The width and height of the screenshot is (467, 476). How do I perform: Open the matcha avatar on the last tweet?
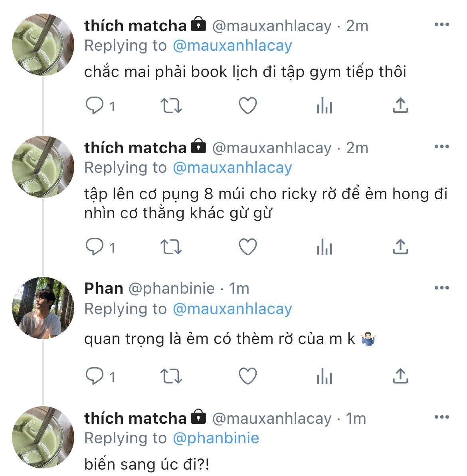click(43, 437)
